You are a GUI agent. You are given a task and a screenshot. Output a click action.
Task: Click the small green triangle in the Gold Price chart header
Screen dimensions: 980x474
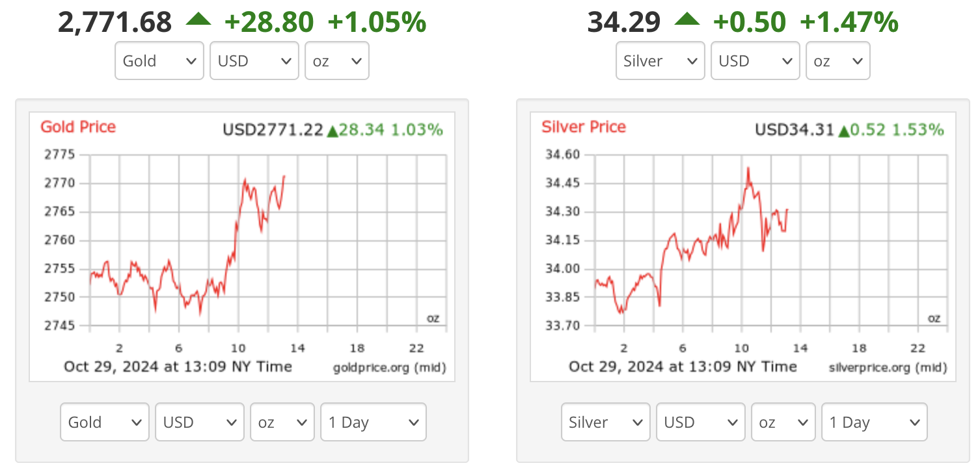(333, 131)
